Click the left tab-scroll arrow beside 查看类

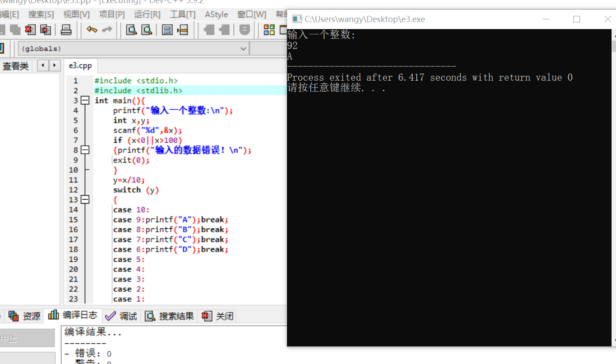click(43, 66)
